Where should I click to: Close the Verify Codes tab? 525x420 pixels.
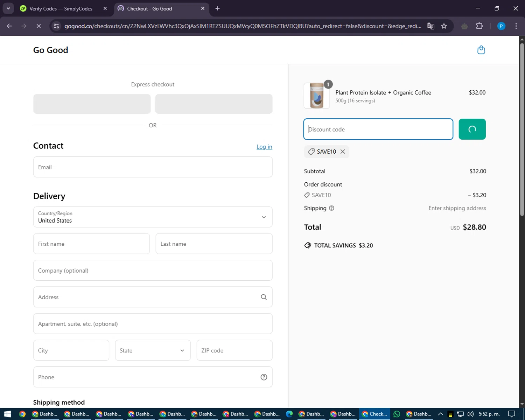[105, 8]
